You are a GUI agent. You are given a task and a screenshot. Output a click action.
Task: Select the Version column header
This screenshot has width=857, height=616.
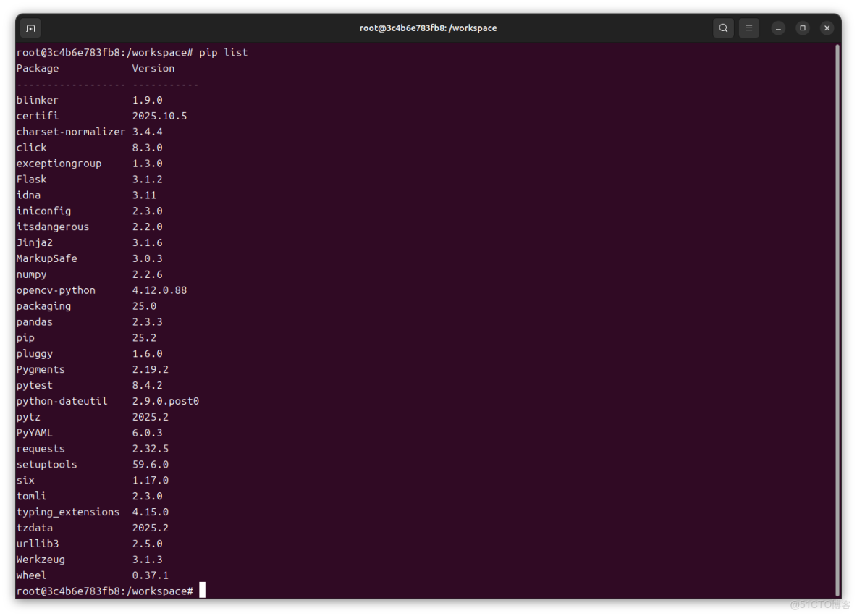point(153,68)
